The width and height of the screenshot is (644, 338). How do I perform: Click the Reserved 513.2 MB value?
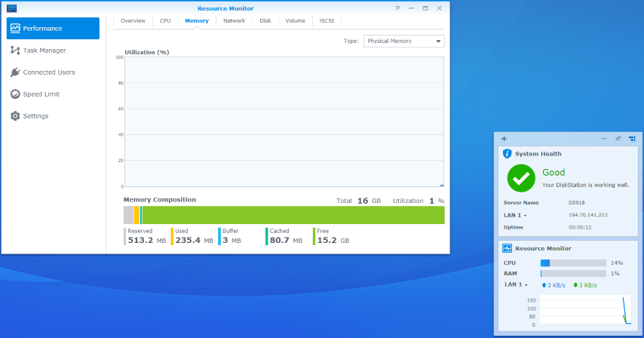146,240
